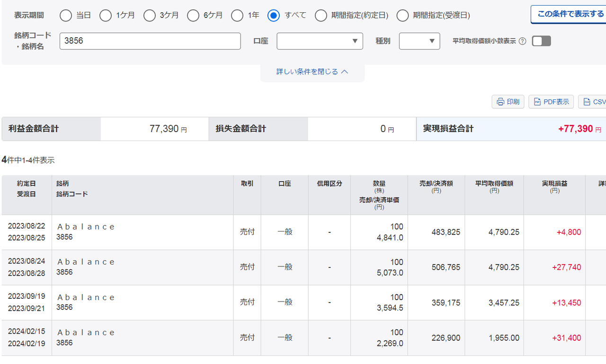Click the 銘柄コード input field containing 3856
Viewport: 606px width, 364px height.
(x=150, y=41)
